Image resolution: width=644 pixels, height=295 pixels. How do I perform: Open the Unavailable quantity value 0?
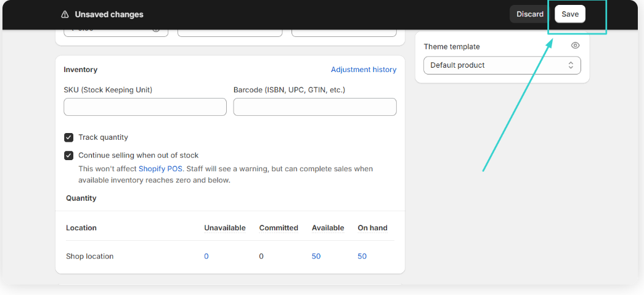point(206,256)
